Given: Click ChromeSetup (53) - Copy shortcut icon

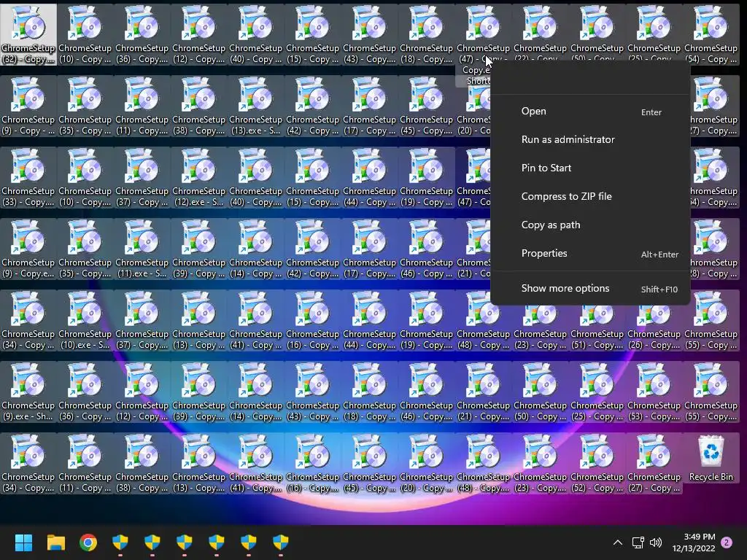Looking at the screenshot, I should coord(654,392).
